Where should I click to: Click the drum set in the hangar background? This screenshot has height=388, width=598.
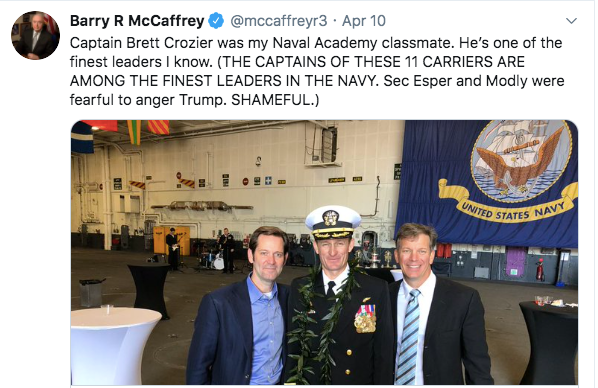pyautogui.click(x=214, y=260)
